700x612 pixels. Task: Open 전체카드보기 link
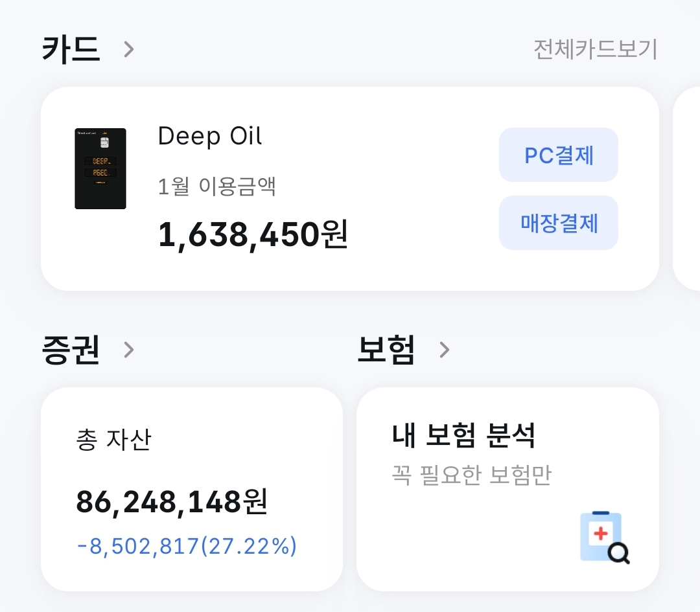595,49
